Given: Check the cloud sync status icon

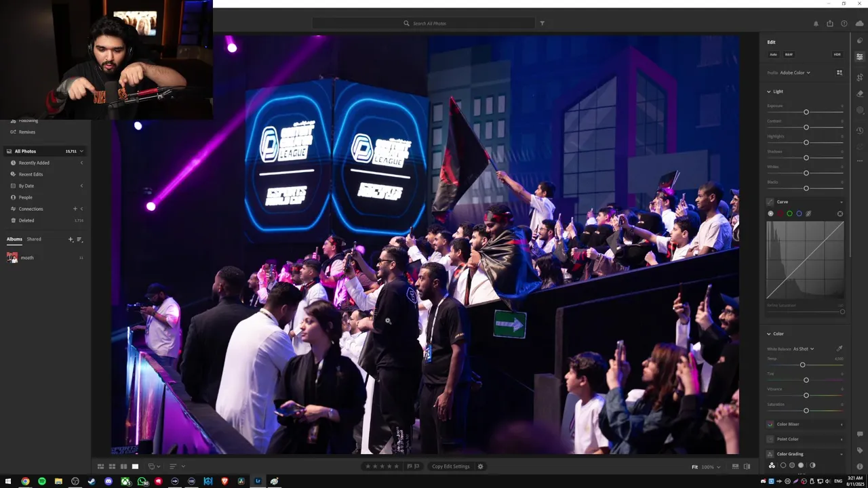Looking at the screenshot, I should (x=860, y=24).
